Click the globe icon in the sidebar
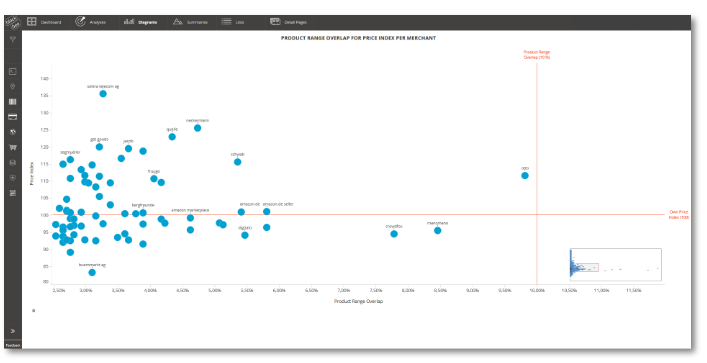707x363 pixels. 13,132
